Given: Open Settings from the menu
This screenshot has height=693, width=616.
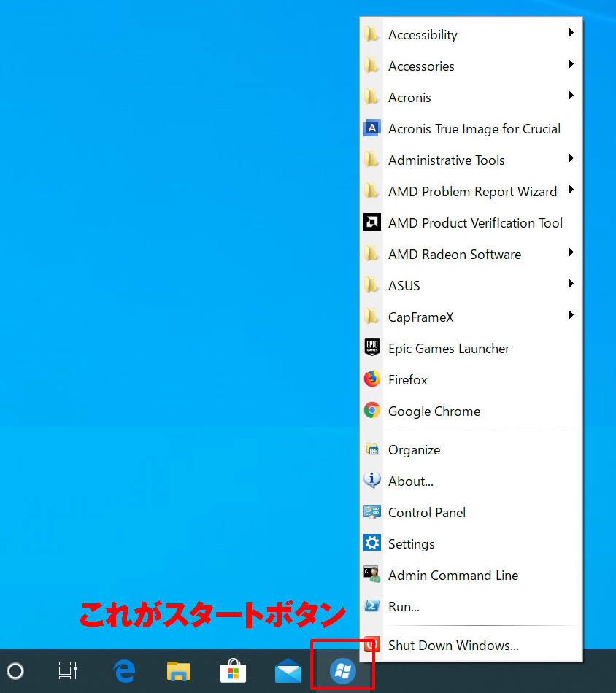Looking at the screenshot, I should (471, 544).
